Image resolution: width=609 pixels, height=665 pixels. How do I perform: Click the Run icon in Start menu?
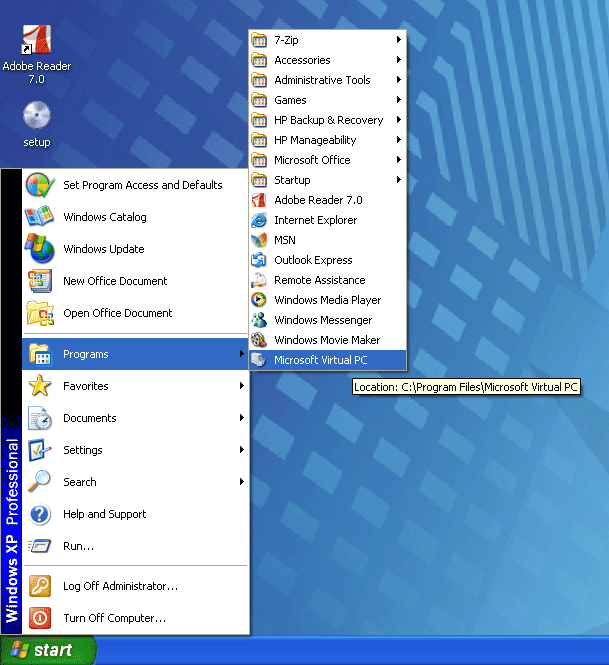coord(39,546)
